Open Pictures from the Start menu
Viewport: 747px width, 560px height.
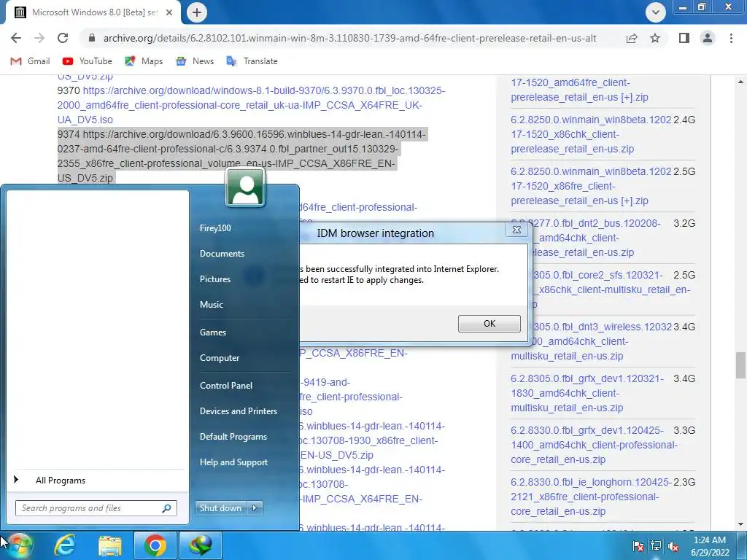[215, 279]
